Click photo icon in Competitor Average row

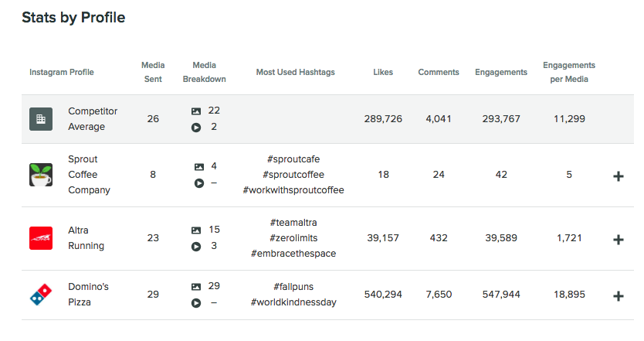coord(196,111)
